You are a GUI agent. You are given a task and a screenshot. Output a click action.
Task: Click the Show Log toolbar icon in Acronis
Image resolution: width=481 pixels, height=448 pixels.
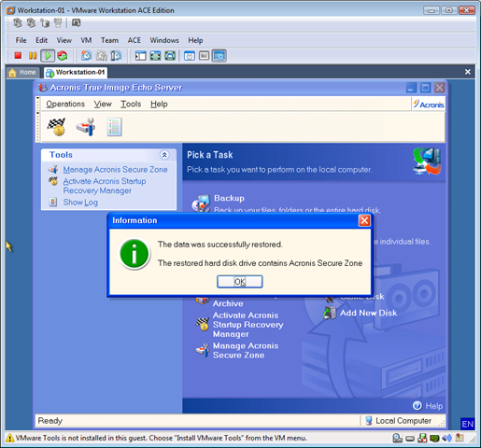[x=114, y=127]
